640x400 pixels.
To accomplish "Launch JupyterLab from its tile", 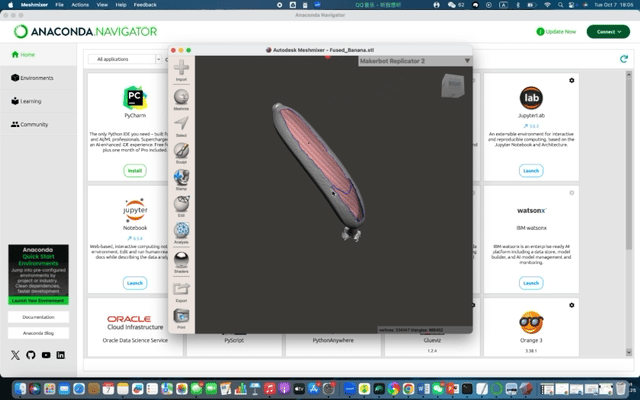I will 531,171.
